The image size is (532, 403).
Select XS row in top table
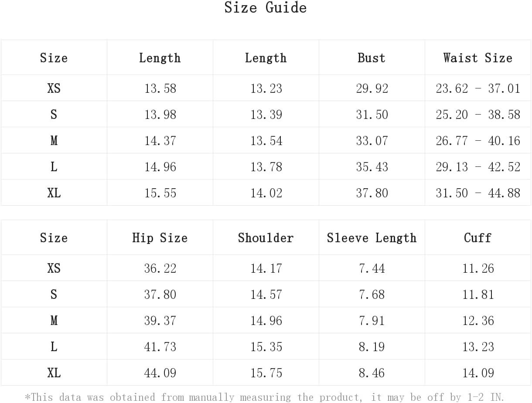(x=266, y=88)
